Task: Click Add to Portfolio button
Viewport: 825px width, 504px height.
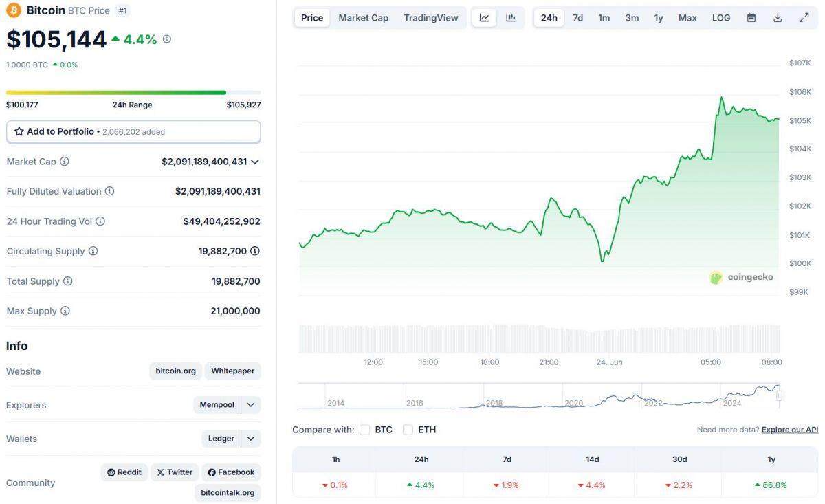Action: (133, 131)
